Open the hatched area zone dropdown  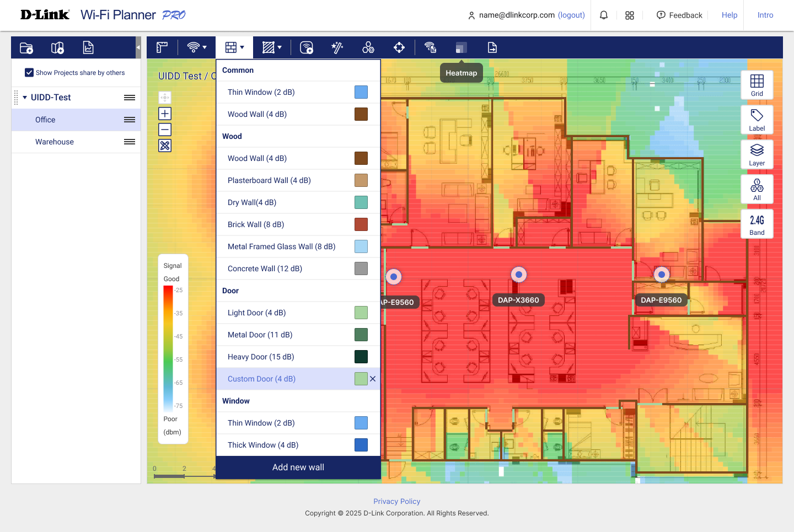pos(272,47)
